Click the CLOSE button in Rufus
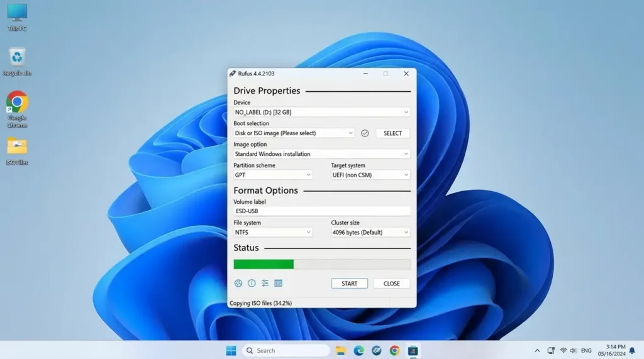This screenshot has height=359, width=644. 391,284
